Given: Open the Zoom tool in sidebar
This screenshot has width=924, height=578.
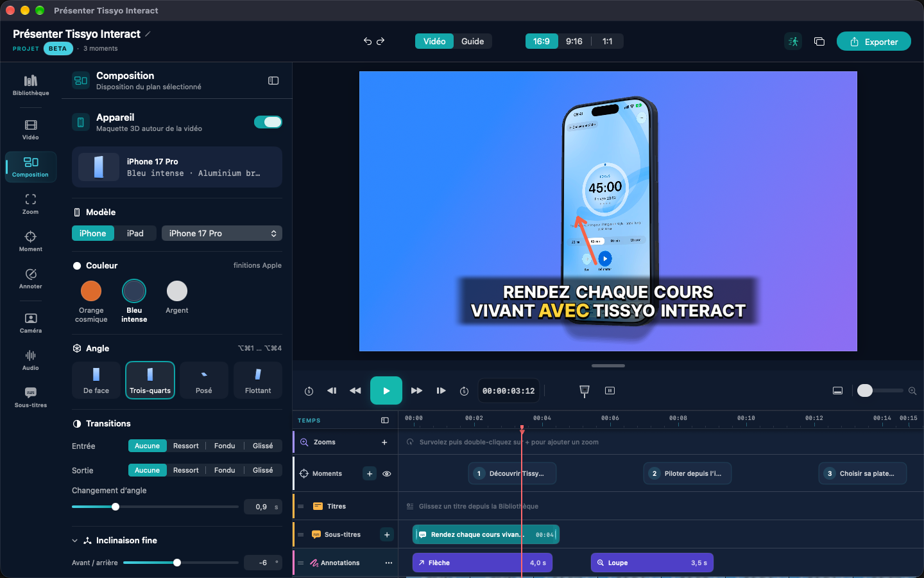Looking at the screenshot, I should coord(31,204).
